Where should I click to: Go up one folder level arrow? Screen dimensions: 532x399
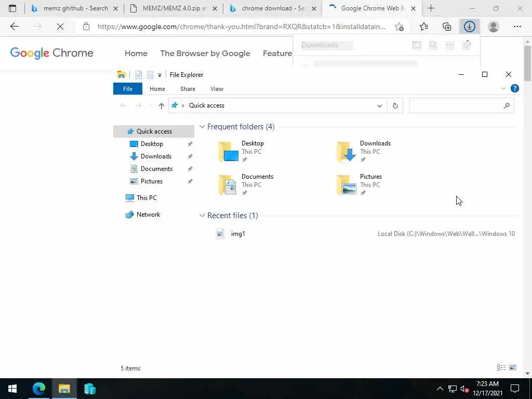coord(162,105)
